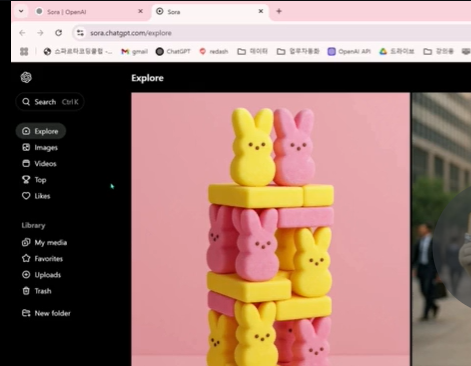This screenshot has height=366, width=471.
Task: Close the active Sora tab
Action: point(261,11)
